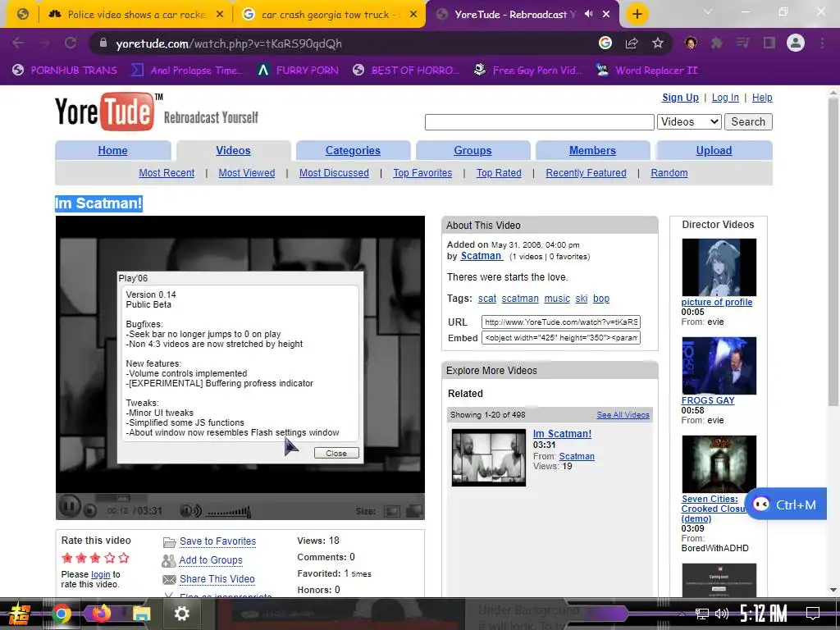Open the FROGS GAY video thumbnail
The image size is (840, 630).
pyautogui.click(x=719, y=365)
